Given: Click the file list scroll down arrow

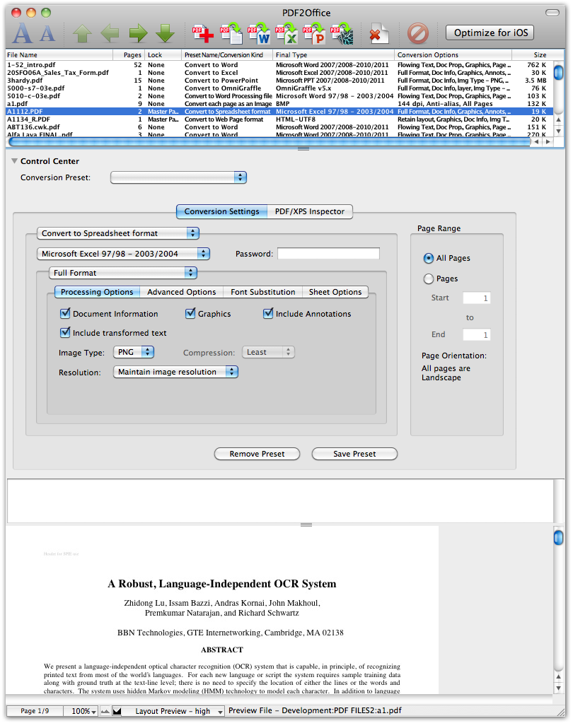Looking at the screenshot, I should pos(559,131).
